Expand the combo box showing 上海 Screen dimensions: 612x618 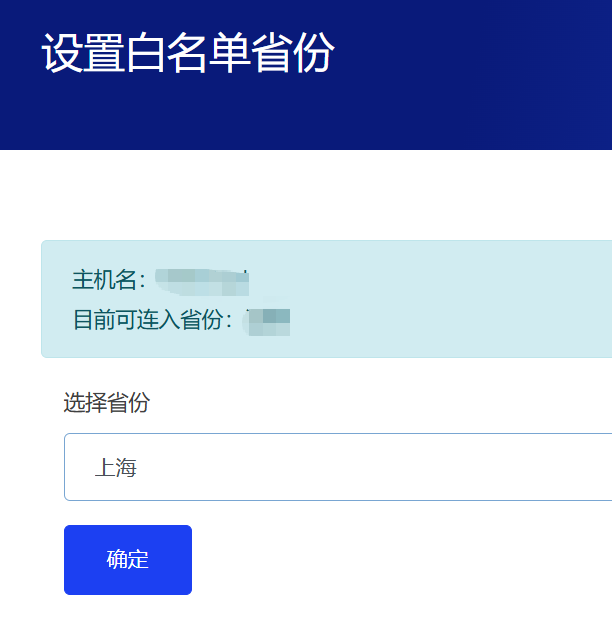pos(400,467)
